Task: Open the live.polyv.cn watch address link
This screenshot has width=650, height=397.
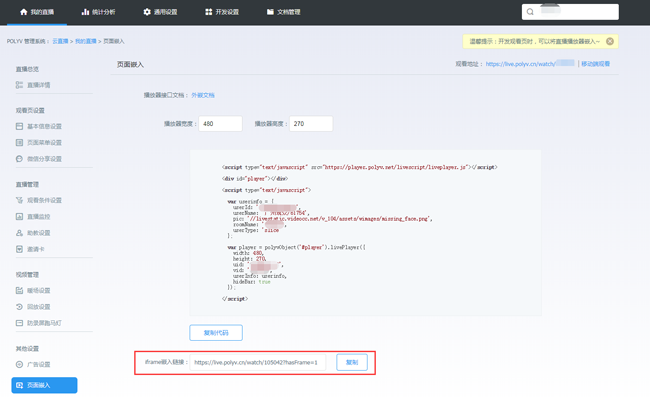Action: click(x=530, y=64)
